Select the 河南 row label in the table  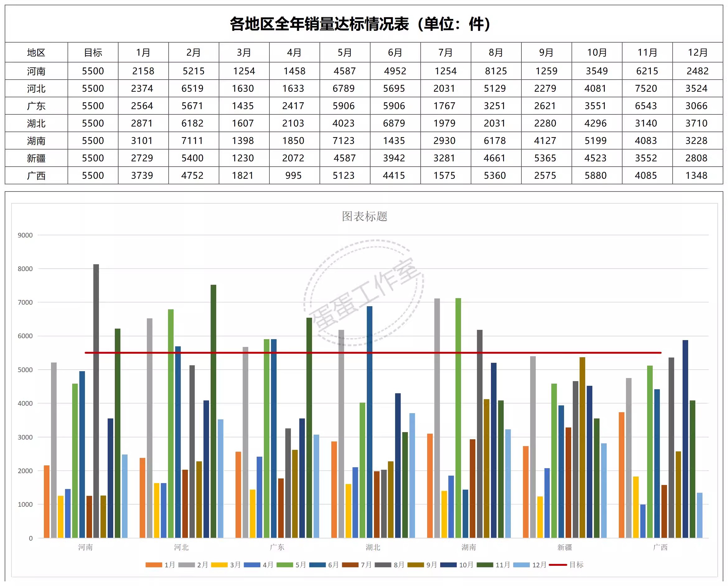(x=36, y=71)
